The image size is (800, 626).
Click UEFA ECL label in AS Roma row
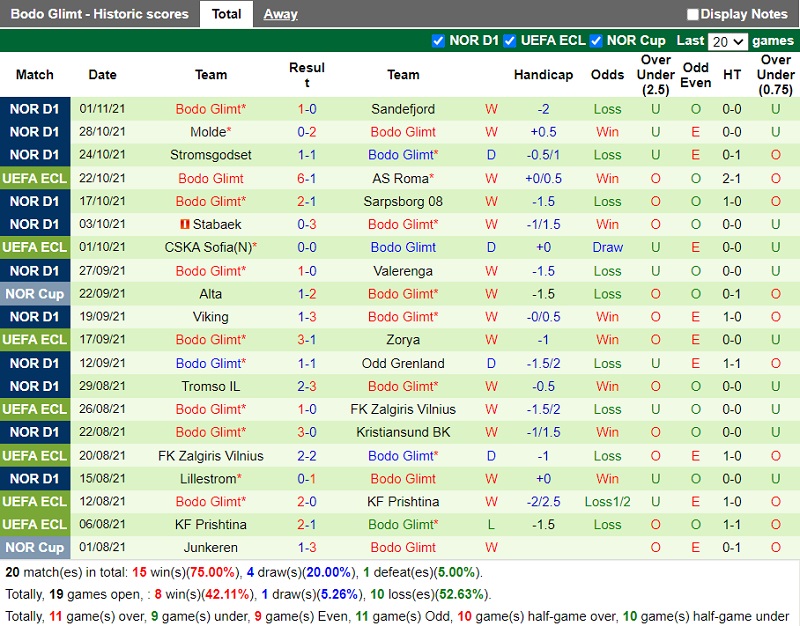tap(35, 179)
